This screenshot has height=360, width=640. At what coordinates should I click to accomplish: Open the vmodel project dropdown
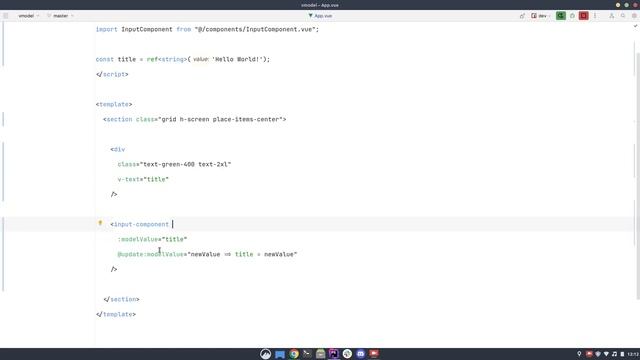click(29, 16)
